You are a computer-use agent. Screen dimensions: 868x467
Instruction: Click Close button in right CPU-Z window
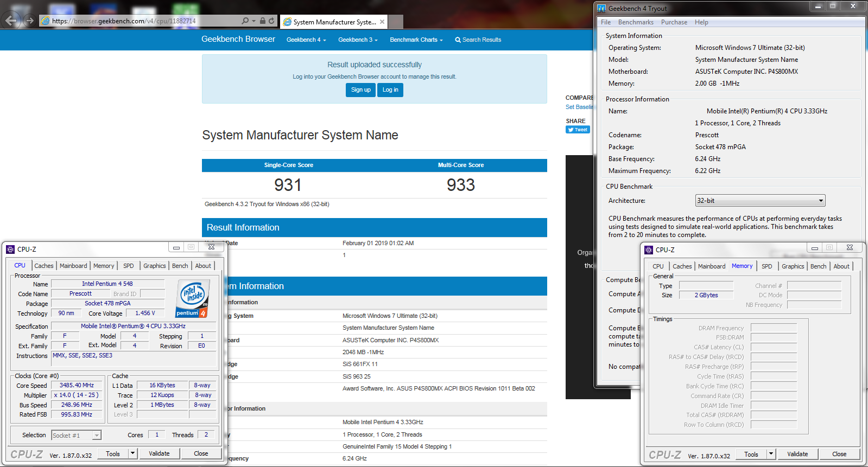point(839,454)
